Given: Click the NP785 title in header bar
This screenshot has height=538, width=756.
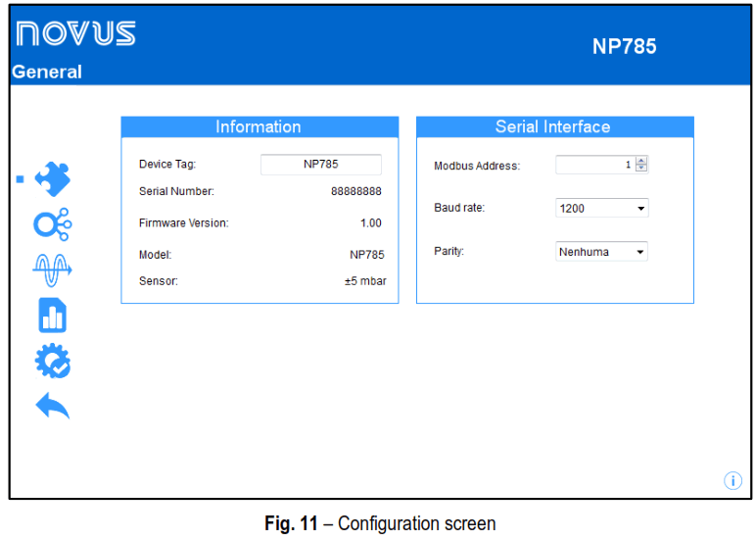Looking at the screenshot, I should click(625, 47).
